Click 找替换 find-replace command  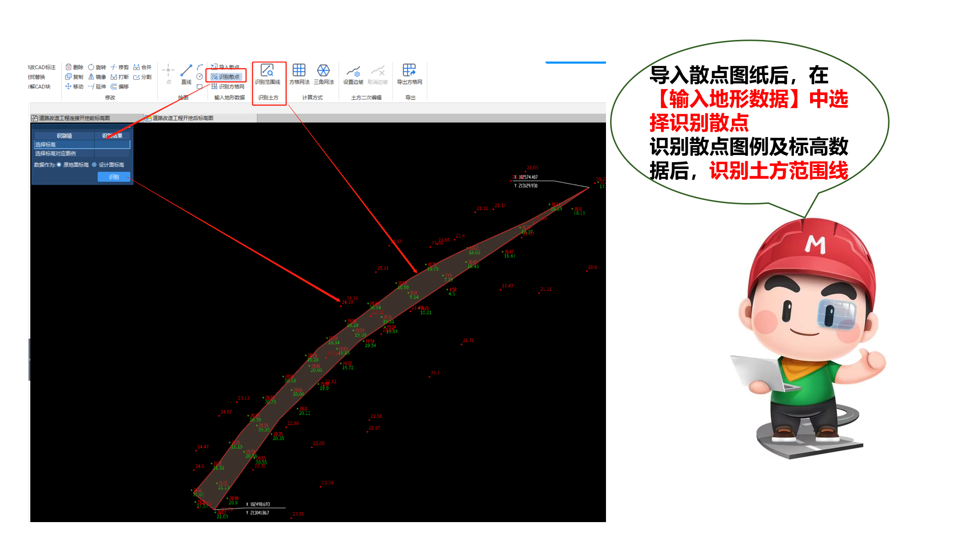coord(37,77)
